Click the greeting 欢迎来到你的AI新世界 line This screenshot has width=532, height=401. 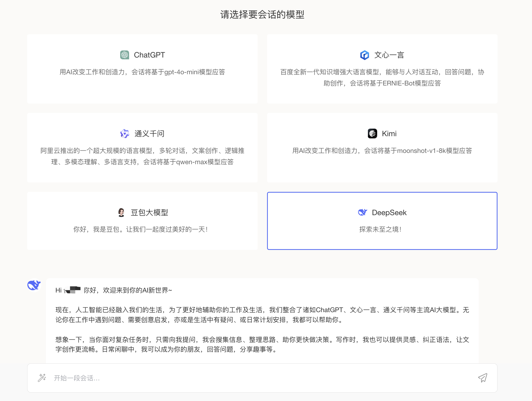click(114, 290)
